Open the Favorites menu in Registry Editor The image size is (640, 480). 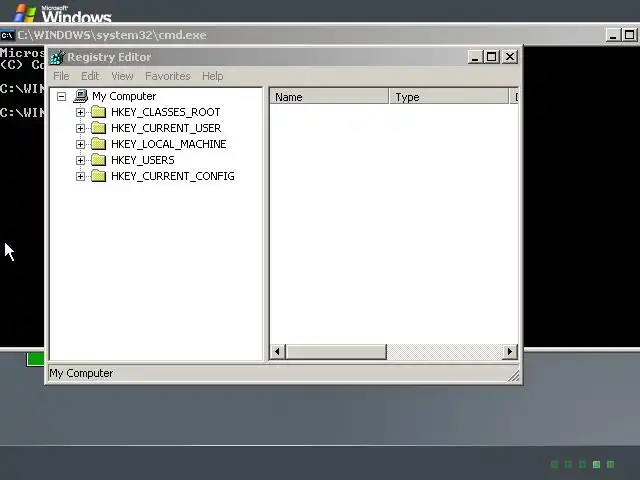tap(168, 76)
